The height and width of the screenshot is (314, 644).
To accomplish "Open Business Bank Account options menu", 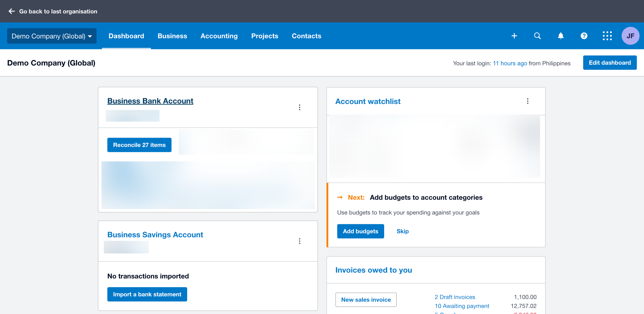I will [299, 107].
